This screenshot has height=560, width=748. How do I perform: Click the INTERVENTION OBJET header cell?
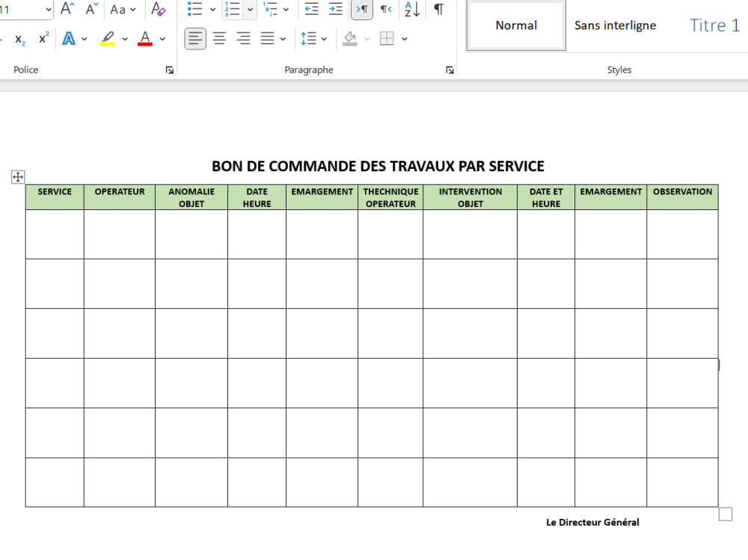click(470, 197)
